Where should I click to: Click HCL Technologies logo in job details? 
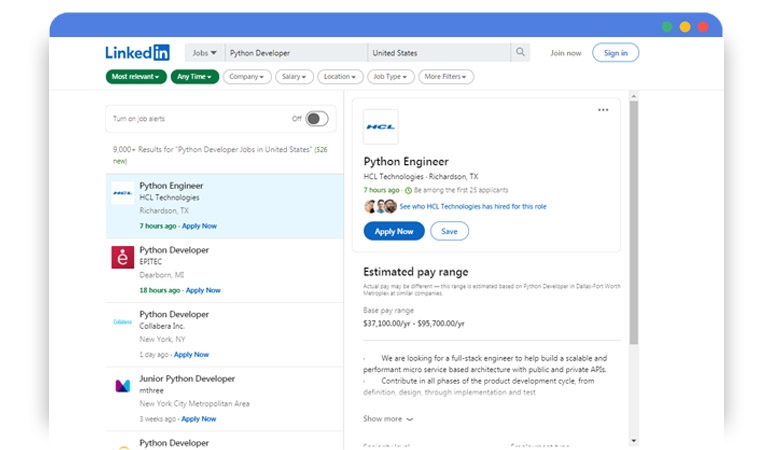pyautogui.click(x=380, y=127)
